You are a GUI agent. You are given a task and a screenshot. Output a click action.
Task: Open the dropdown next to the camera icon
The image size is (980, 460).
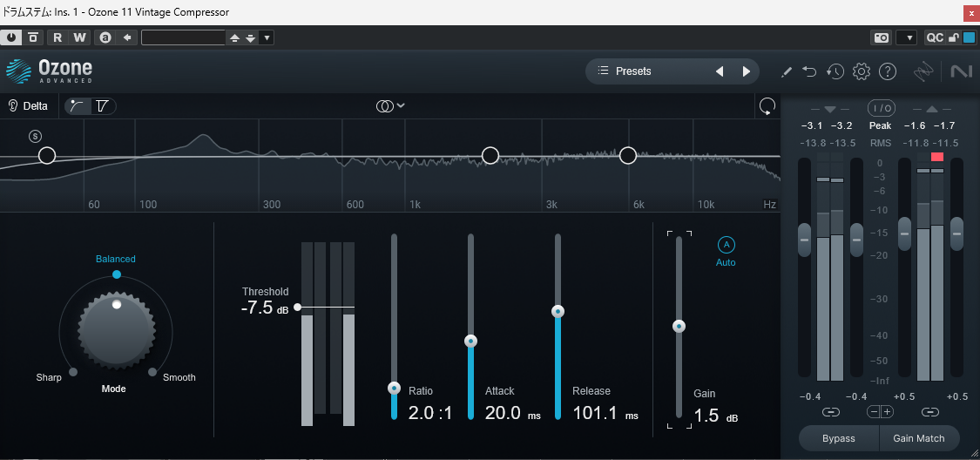pos(906,37)
